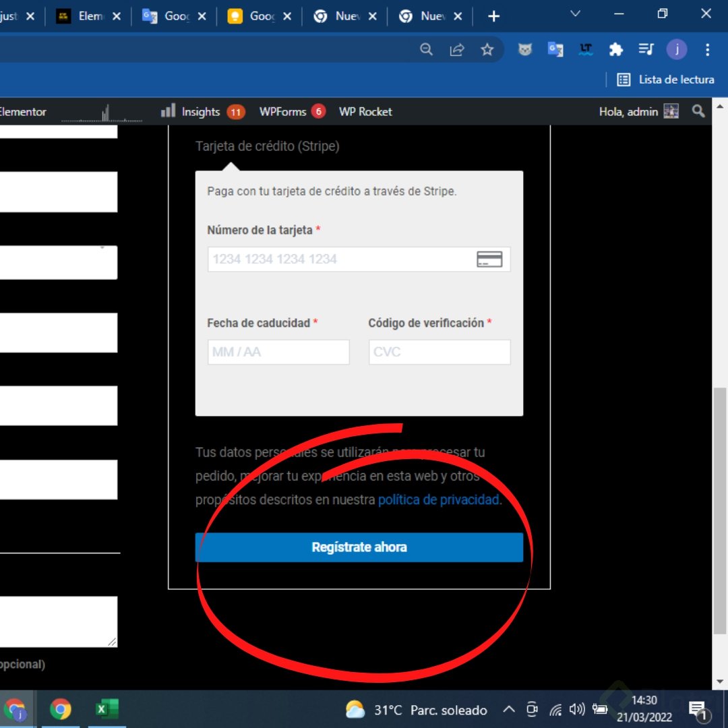
Task: Click the Insights bar chart icon
Action: (x=168, y=111)
